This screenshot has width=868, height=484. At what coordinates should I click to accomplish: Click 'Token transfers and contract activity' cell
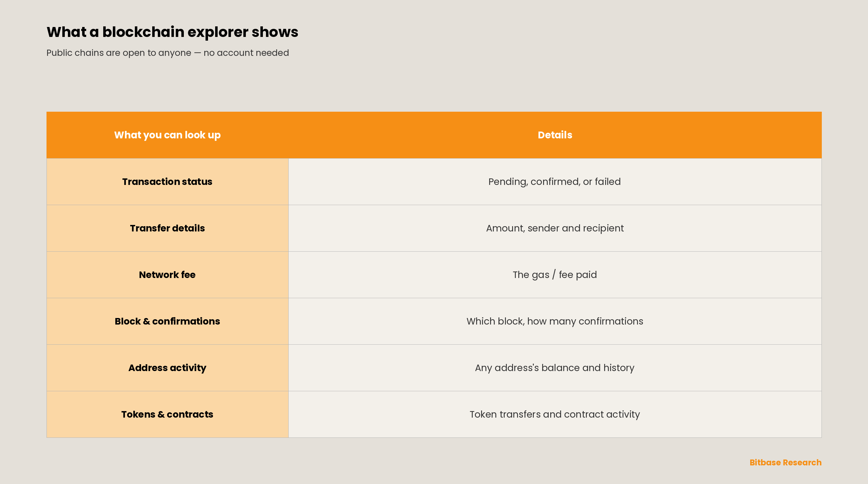click(555, 414)
